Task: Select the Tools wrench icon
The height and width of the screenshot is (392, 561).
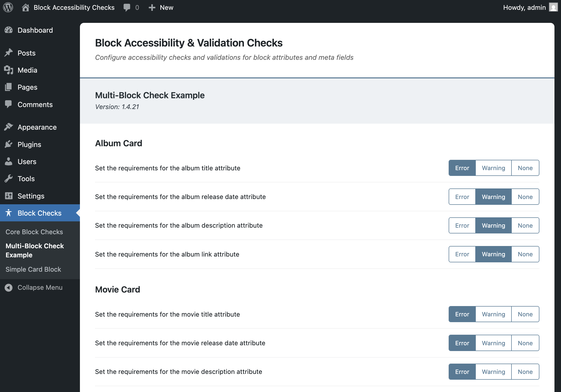Action: click(x=9, y=178)
